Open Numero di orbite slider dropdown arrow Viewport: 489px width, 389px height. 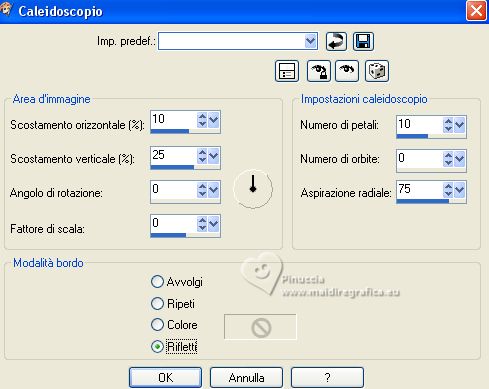point(459,159)
